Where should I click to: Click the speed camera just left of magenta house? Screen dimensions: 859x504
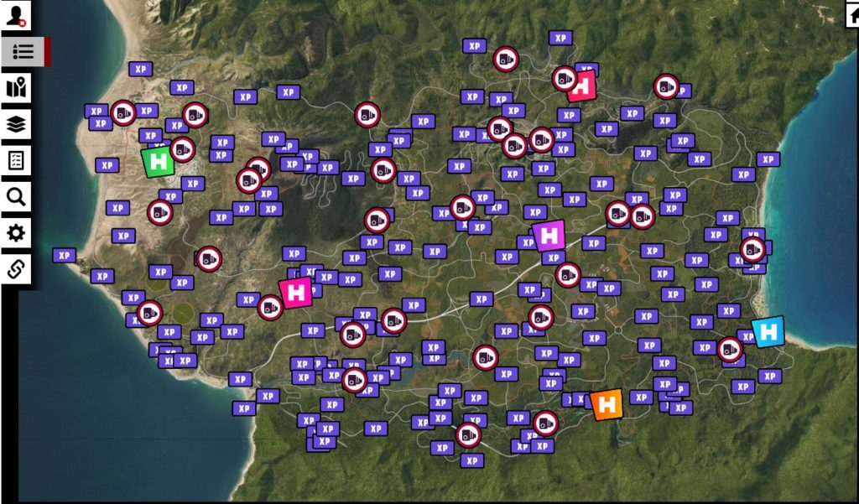coord(270,308)
